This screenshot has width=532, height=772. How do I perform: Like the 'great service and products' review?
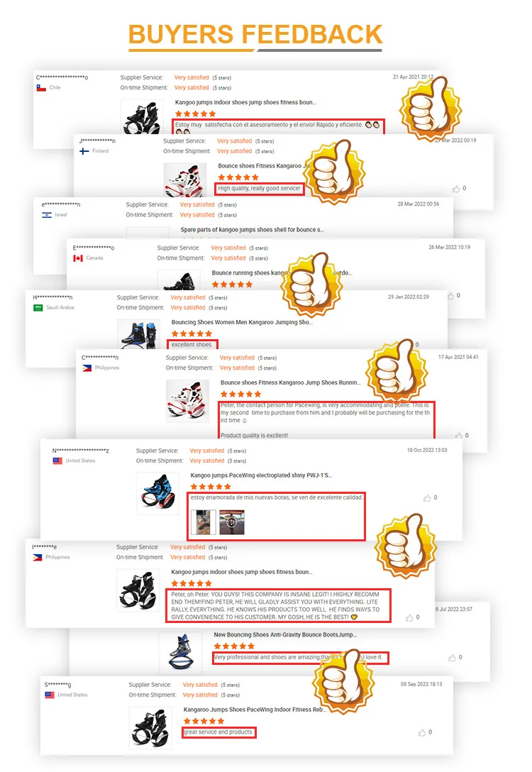[x=422, y=732]
